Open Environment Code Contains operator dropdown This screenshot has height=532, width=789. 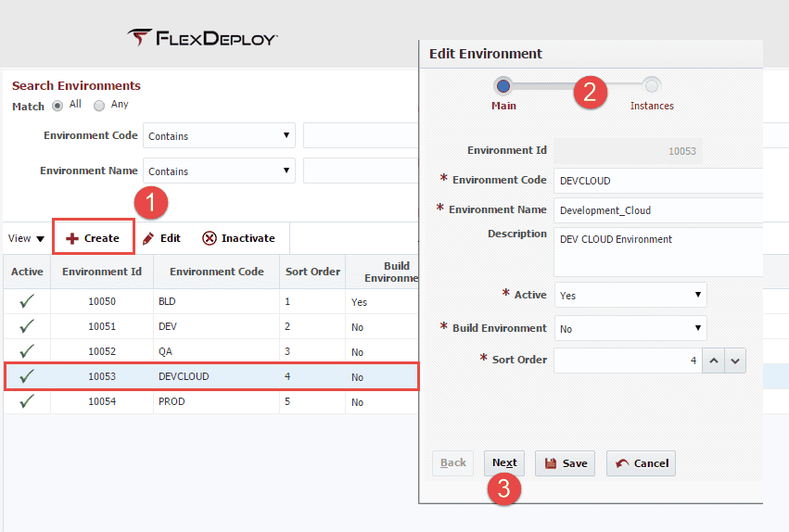(219, 135)
